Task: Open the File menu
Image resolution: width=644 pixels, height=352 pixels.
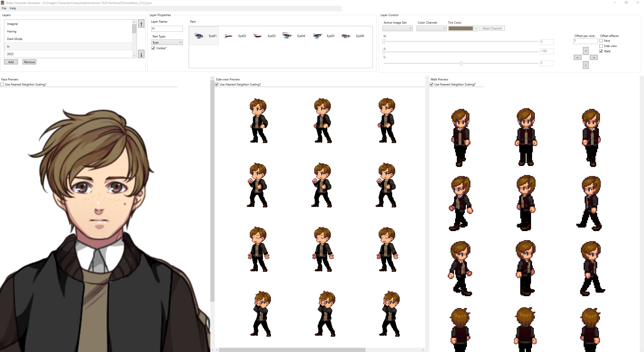Action: 4,8
